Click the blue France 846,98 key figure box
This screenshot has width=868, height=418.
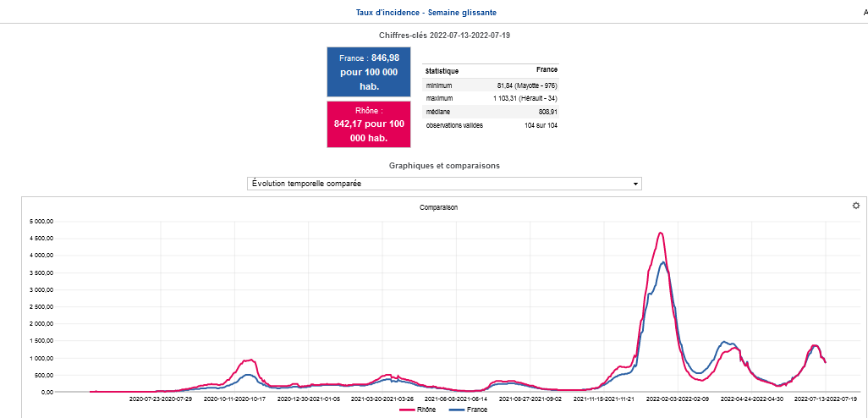(369, 72)
